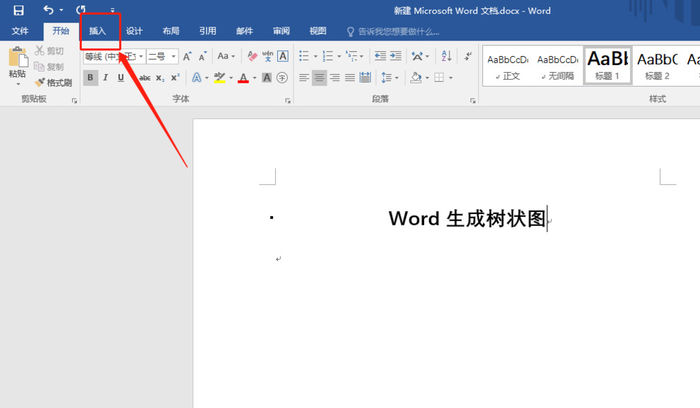The width and height of the screenshot is (700, 408).
Task: Click the Grow Font size icon
Action: (x=187, y=57)
